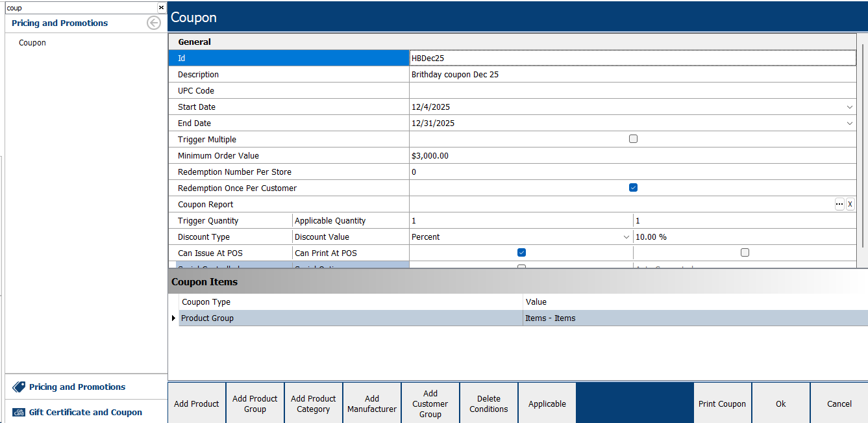Click the row indicator arrow beside Product Group

(173, 318)
